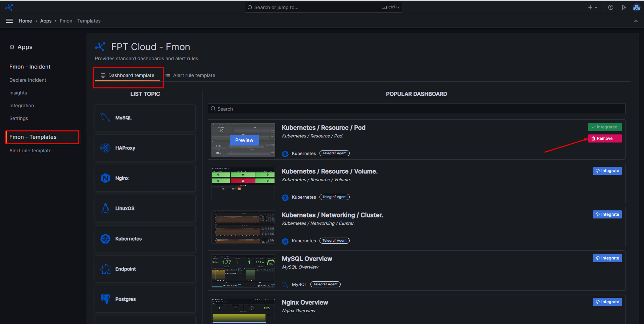
Task: Integrate the MySQL Overview dashboard
Action: click(x=607, y=258)
